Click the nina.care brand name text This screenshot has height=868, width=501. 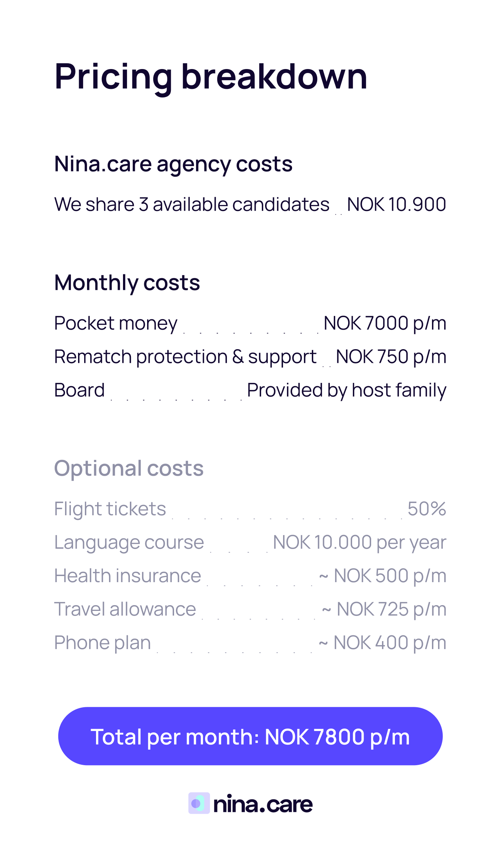[x=263, y=804]
